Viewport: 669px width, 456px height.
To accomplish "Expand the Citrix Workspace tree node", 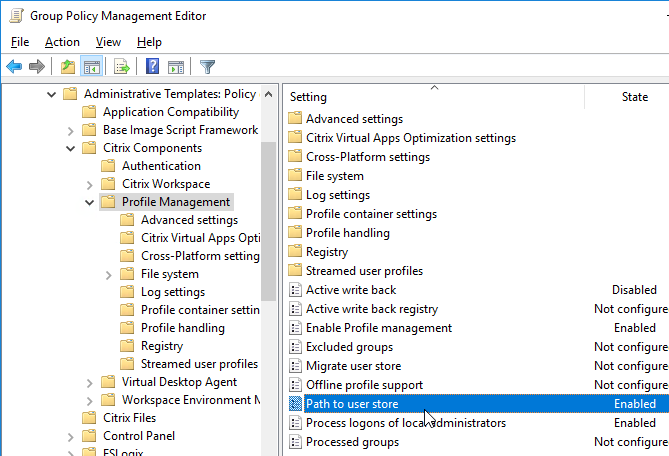I will tap(89, 185).
